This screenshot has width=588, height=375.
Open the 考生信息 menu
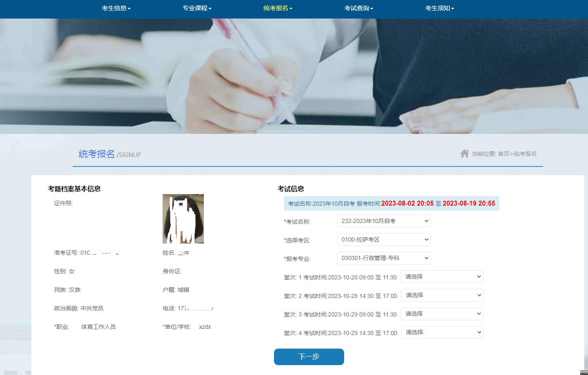[x=116, y=8]
